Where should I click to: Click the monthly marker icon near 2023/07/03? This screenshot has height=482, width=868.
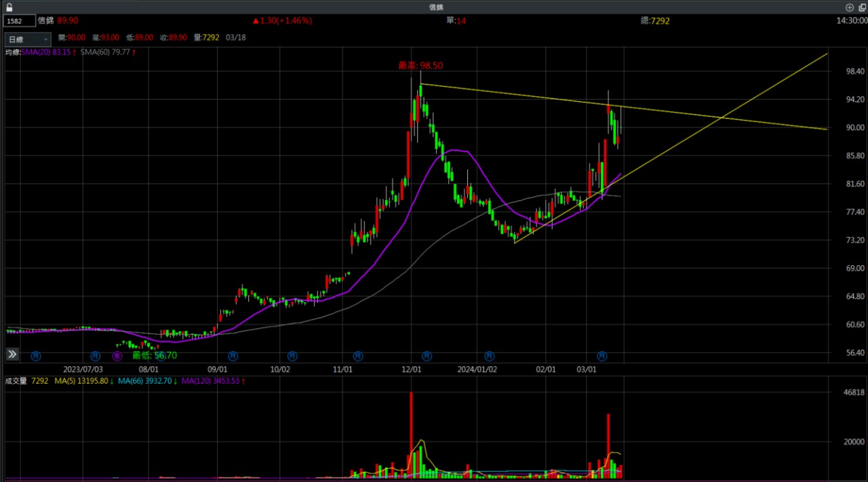[95, 356]
